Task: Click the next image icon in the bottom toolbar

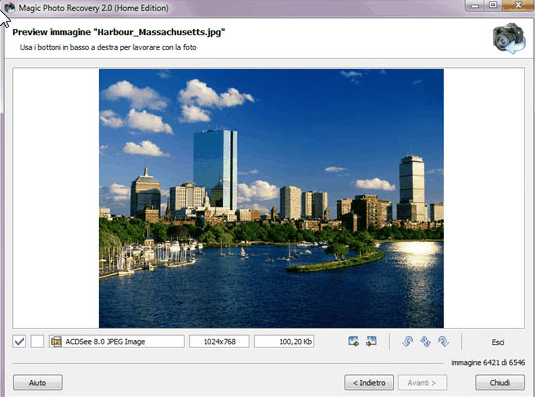Action: click(x=371, y=341)
